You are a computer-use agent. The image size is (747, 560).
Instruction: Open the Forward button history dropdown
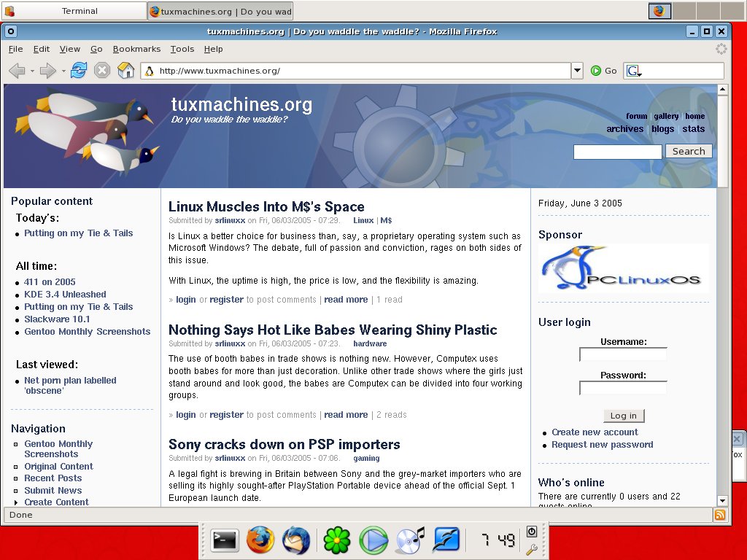pyautogui.click(x=63, y=71)
